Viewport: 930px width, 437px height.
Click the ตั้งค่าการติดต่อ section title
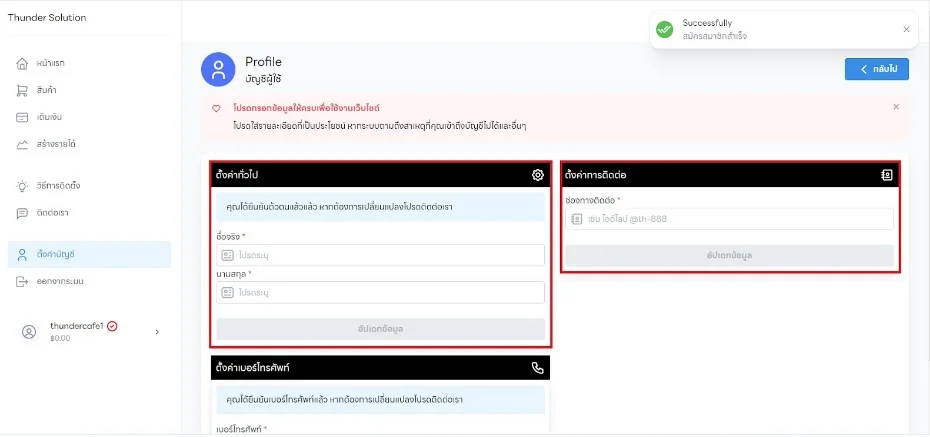click(x=596, y=175)
